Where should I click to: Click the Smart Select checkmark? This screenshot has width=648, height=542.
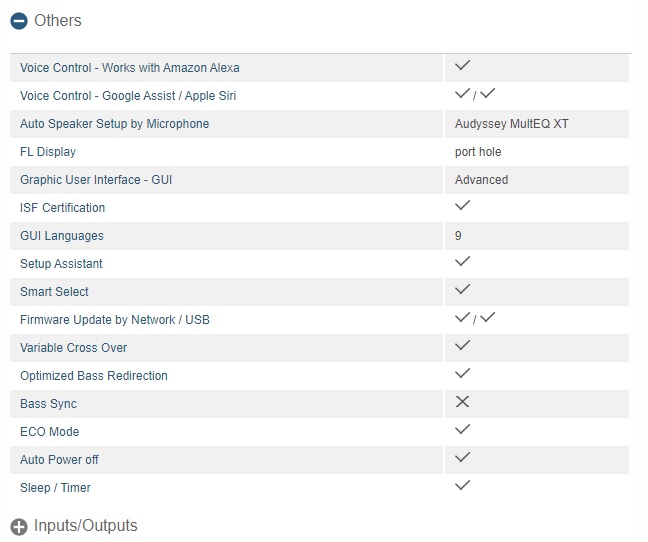point(462,290)
